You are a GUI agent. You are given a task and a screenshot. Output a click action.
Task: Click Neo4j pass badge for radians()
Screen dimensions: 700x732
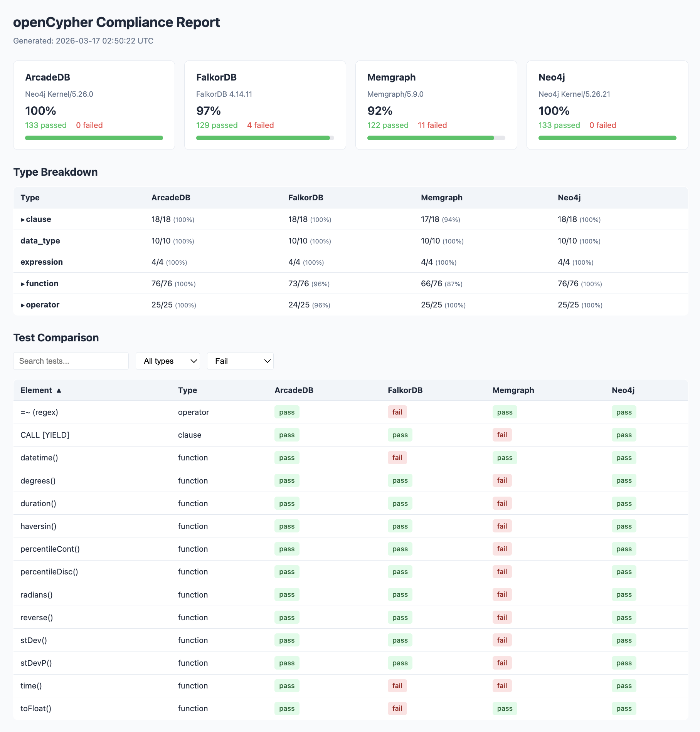pos(624,594)
